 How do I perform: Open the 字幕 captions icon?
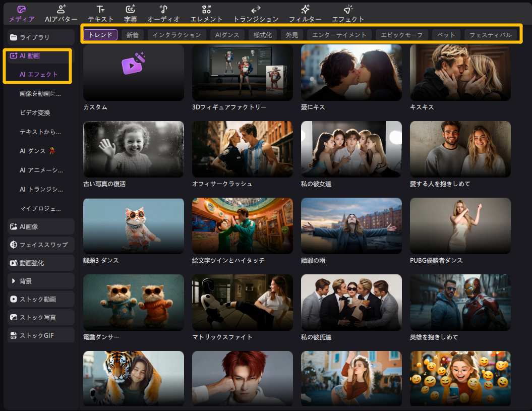[131, 10]
